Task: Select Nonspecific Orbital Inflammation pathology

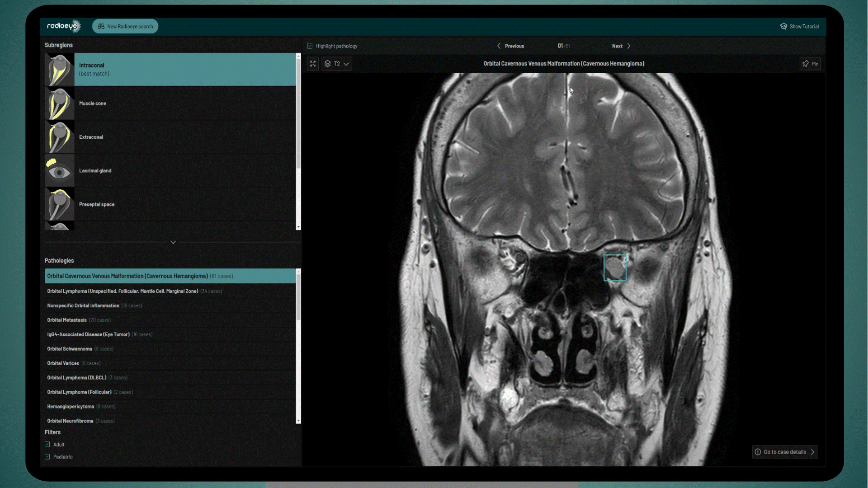Action: coord(170,305)
